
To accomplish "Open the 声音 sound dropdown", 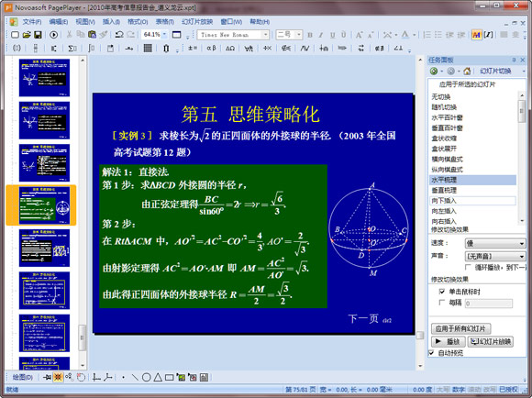I will [521, 256].
